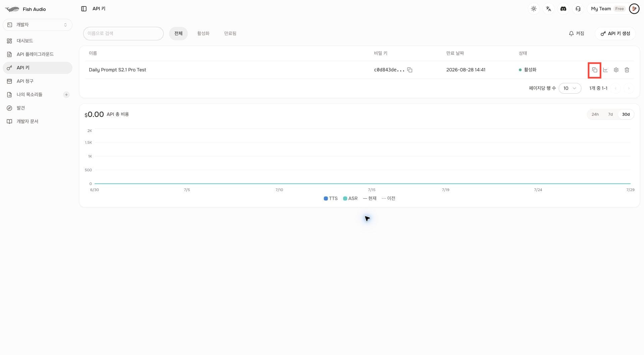Add a voice with the plus icon

pyautogui.click(x=66, y=95)
